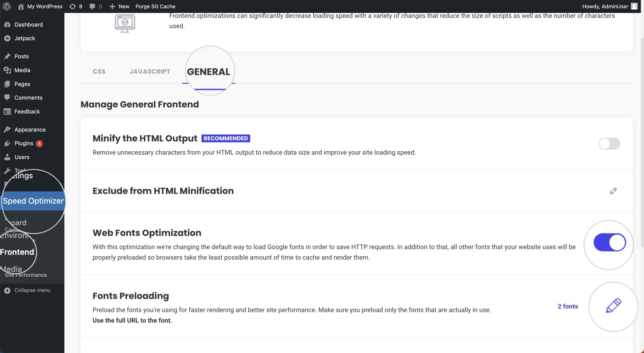Click the pencil icon for Fonts Preloading
This screenshot has width=644, height=353.
[x=614, y=306]
